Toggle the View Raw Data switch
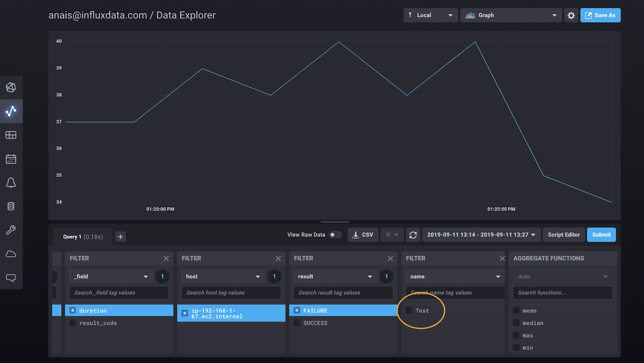Image resolution: width=644 pixels, height=363 pixels. (x=335, y=235)
